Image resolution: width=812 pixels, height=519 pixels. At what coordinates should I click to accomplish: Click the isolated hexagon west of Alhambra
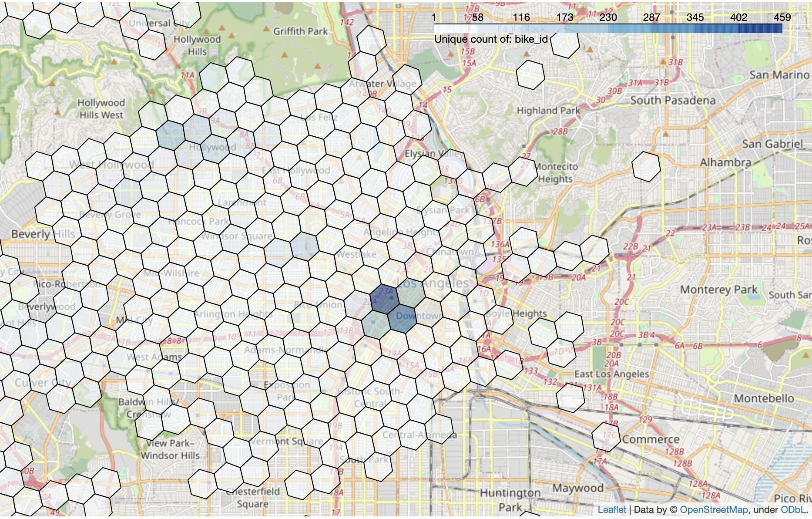click(646, 166)
